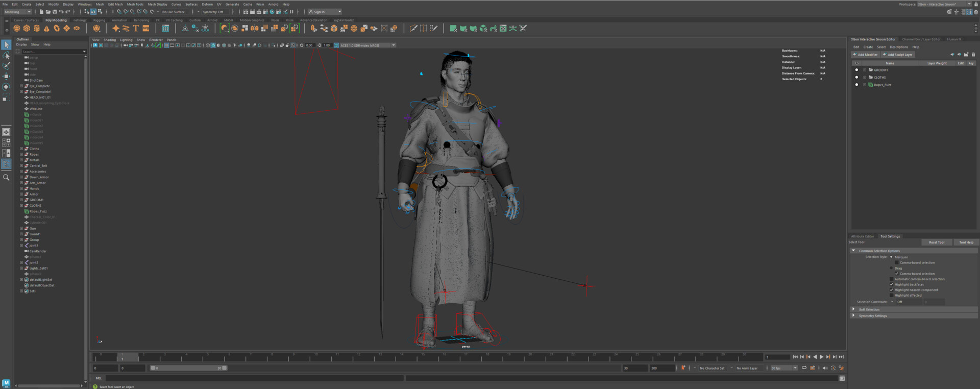Activate the Move tool in the toolbox
This screenshot has height=389, width=980.
(6, 76)
